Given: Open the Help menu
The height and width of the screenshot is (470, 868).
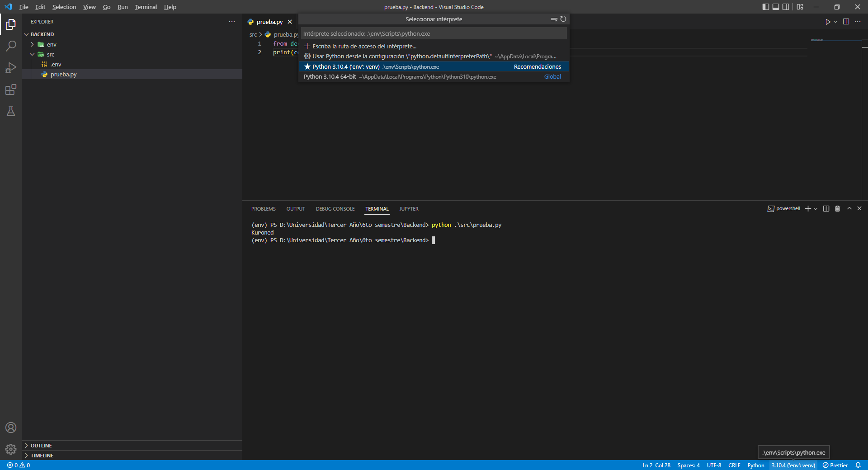Looking at the screenshot, I should point(170,7).
